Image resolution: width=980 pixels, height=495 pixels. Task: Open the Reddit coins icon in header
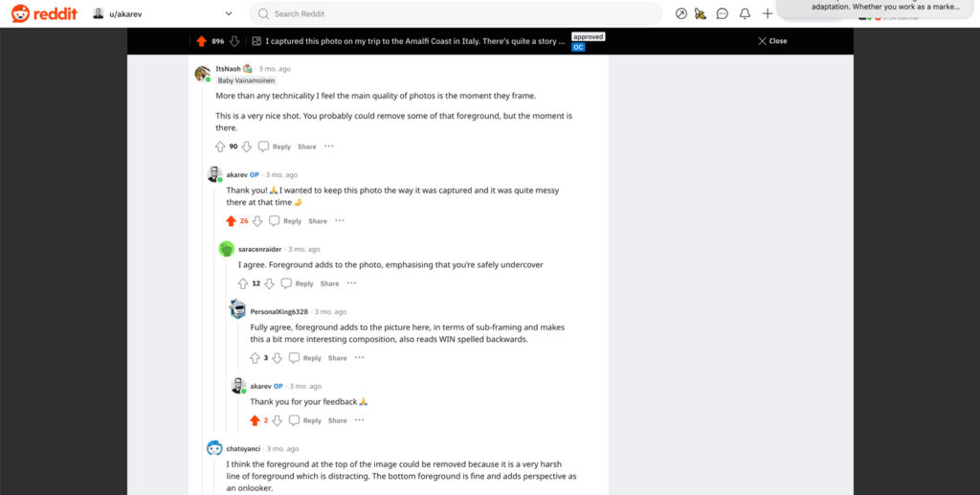pos(701,13)
